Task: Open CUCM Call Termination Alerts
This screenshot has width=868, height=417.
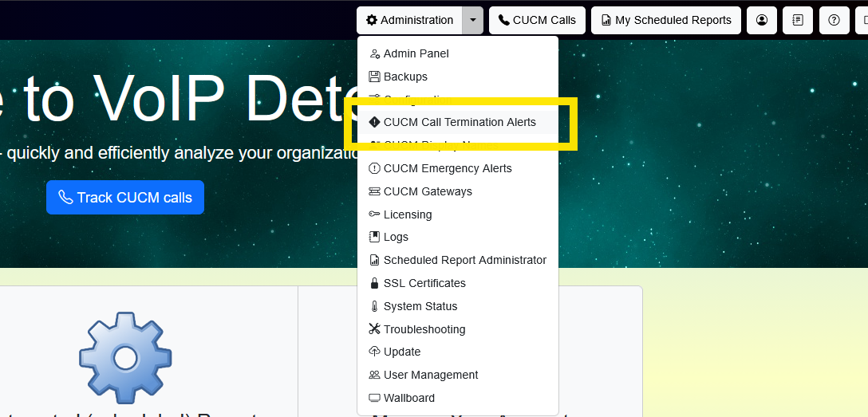Action: pyautogui.click(x=458, y=122)
